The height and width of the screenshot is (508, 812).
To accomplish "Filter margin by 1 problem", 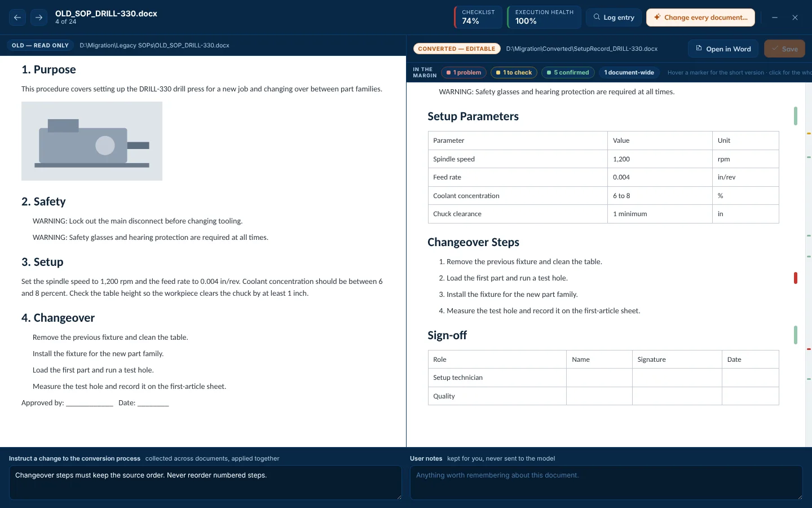I will point(464,72).
